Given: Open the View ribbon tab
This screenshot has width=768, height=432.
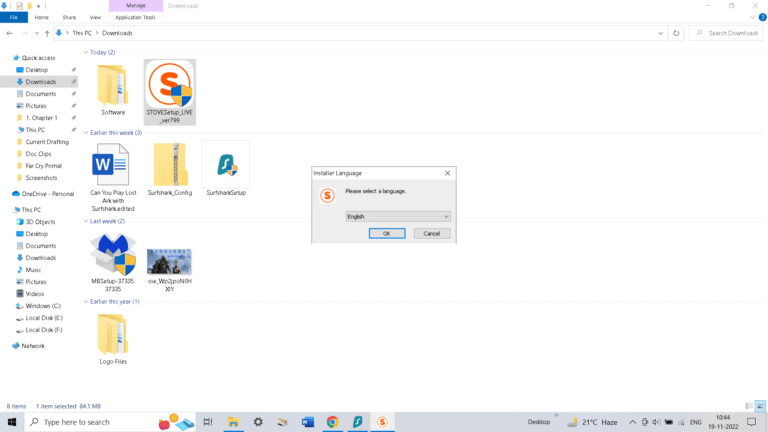Looking at the screenshot, I should point(95,17).
